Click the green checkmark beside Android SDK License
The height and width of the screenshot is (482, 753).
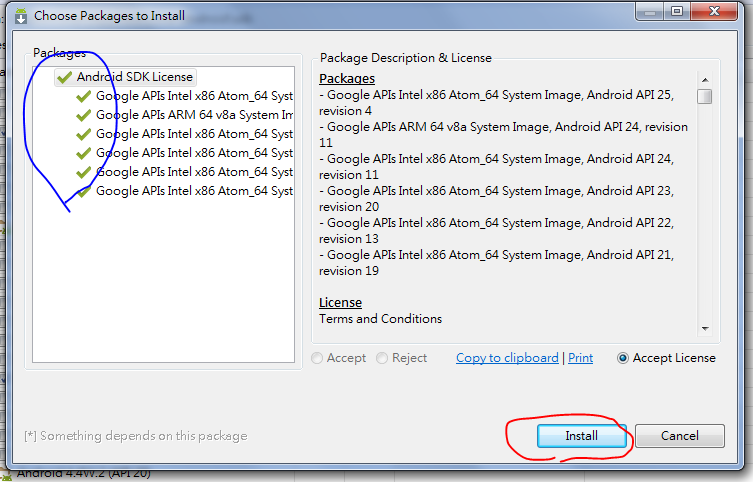coord(64,77)
